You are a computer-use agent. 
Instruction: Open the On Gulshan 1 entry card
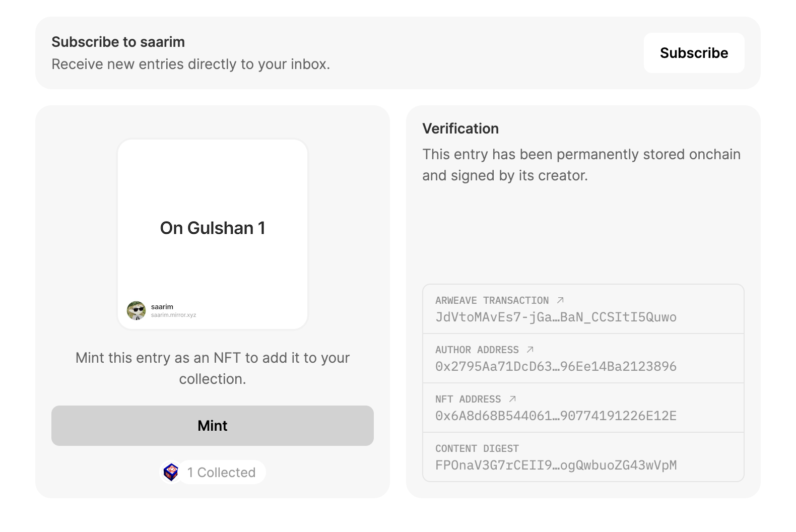[x=212, y=234]
